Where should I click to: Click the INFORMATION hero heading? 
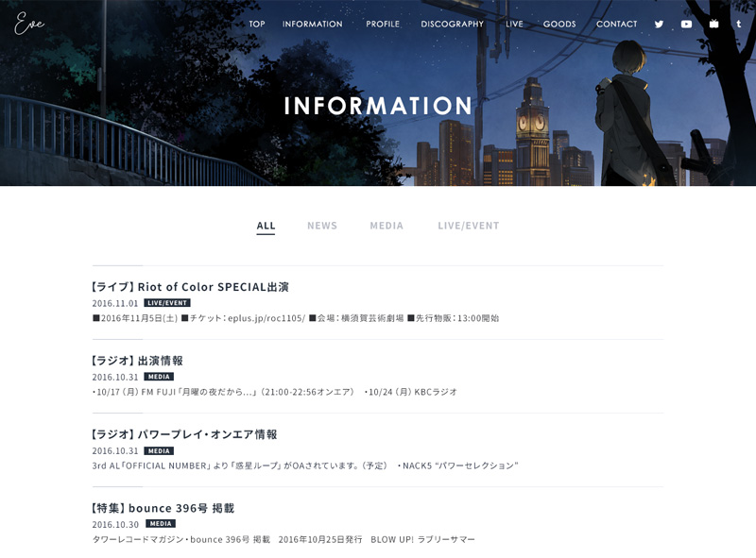point(378,106)
